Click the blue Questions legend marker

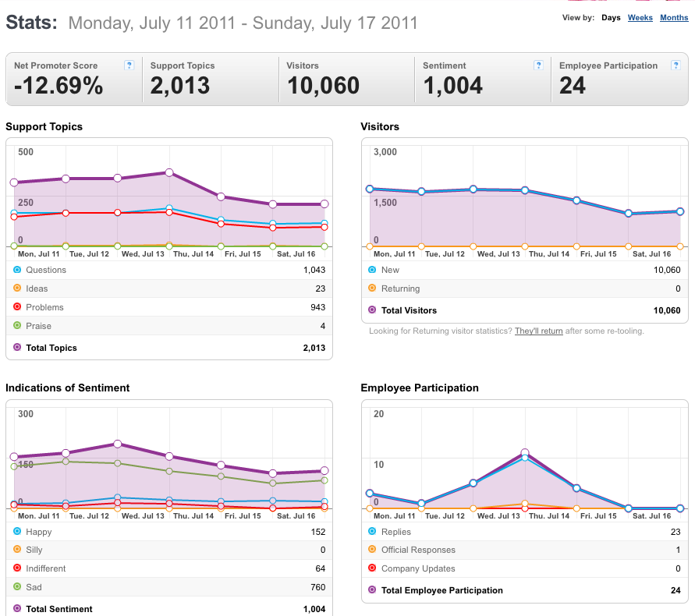pyautogui.click(x=17, y=270)
